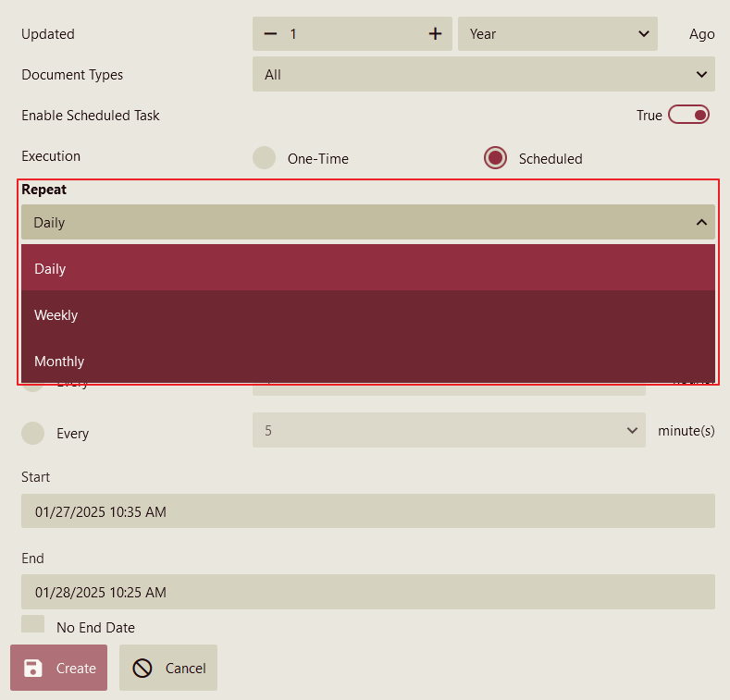730x700 pixels.
Task: Check the No End Date checkbox
Action: (x=33, y=625)
